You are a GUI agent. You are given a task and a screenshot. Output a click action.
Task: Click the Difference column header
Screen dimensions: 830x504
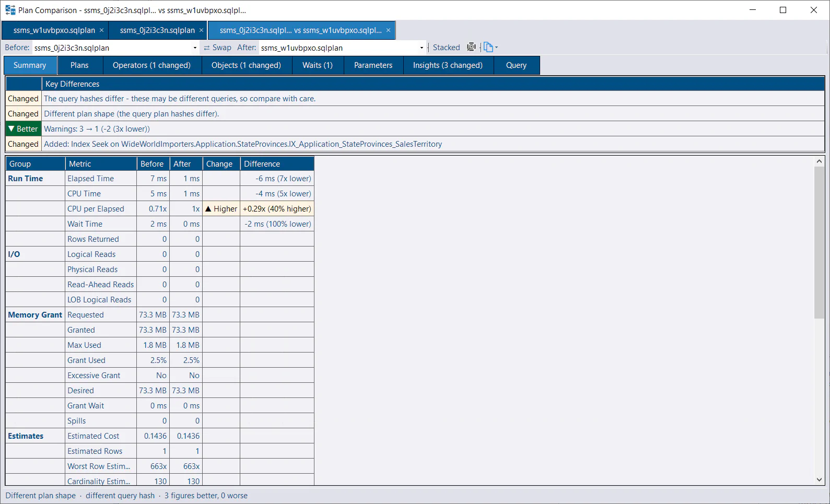(277, 164)
